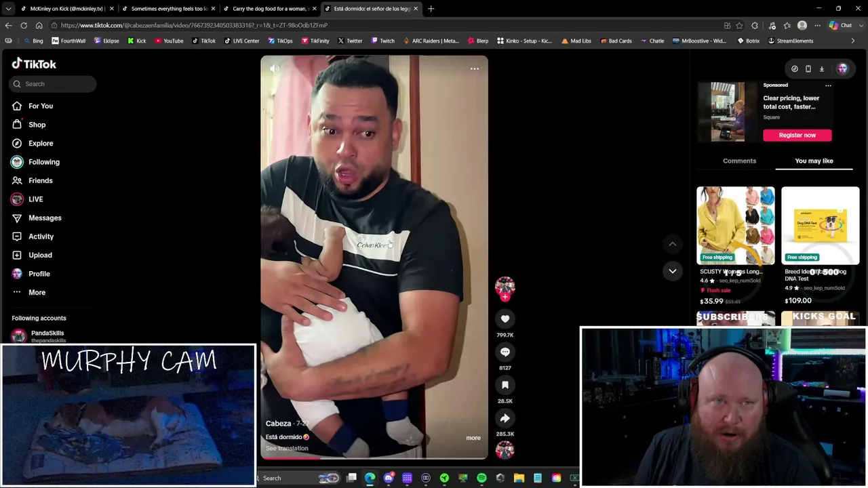Expand the video caption with 'more'
Viewport: 868px width, 488px height.
coord(473,438)
